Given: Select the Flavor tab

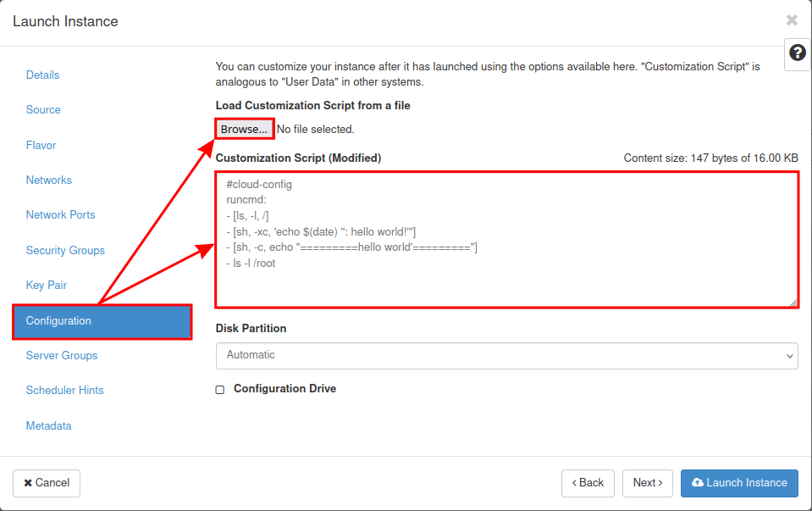Looking at the screenshot, I should pos(41,145).
